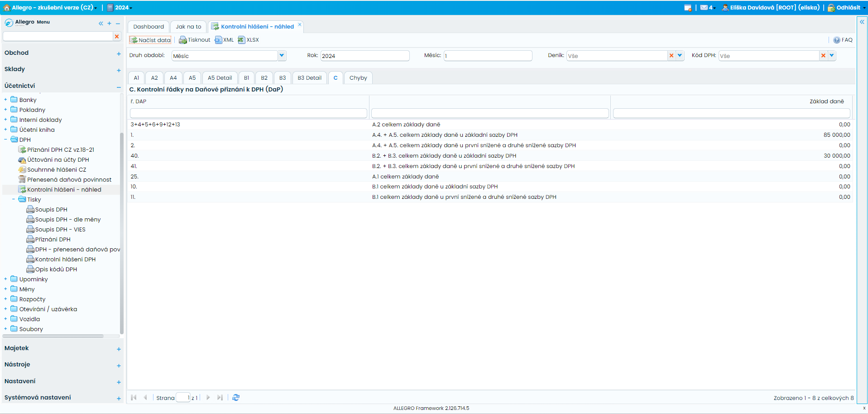
Task: Click the Odhlásit logout button
Action: (848, 8)
